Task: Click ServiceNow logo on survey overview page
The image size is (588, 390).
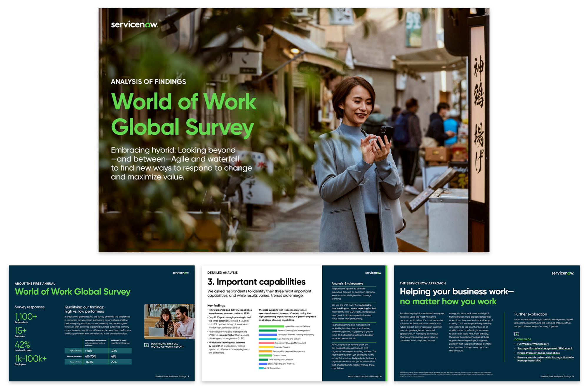Action: pyautogui.click(x=180, y=273)
